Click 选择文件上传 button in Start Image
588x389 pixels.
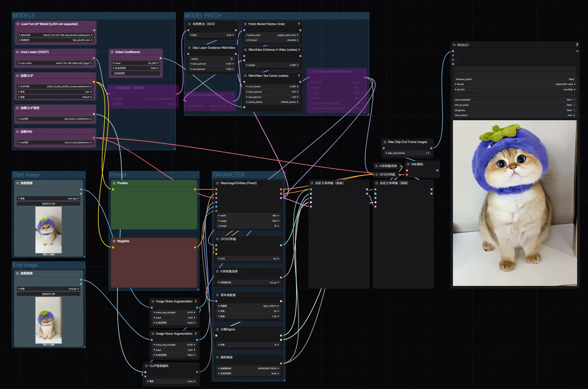coord(48,204)
